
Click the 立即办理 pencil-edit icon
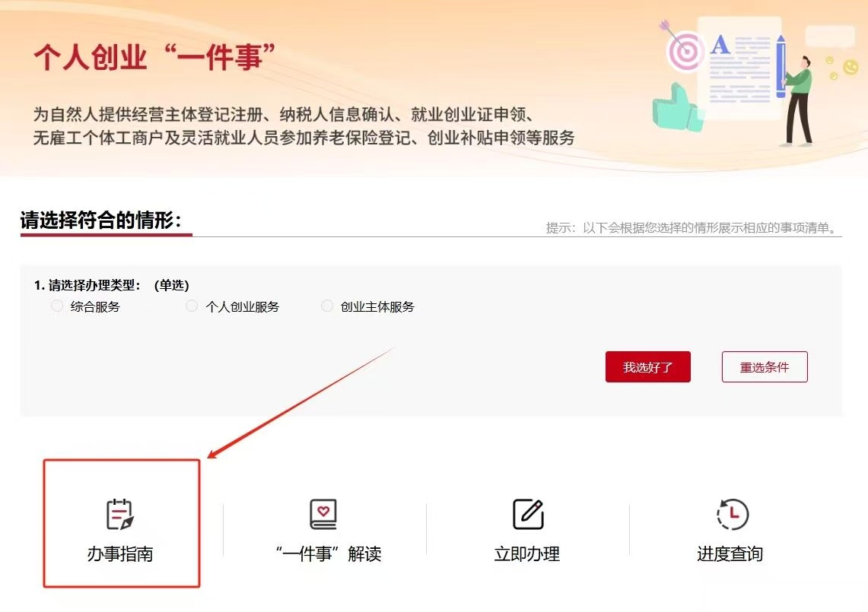point(528,515)
